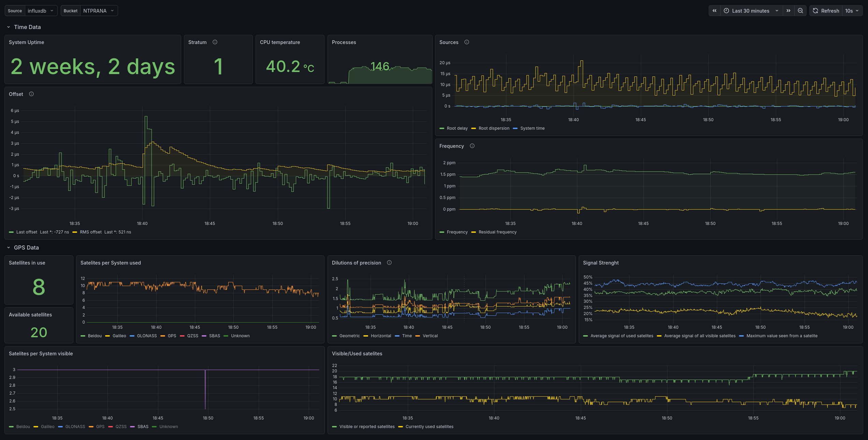Show the Offset panel info icon
The height and width of the screenshot is (440, 868).
tap(31, 94)
